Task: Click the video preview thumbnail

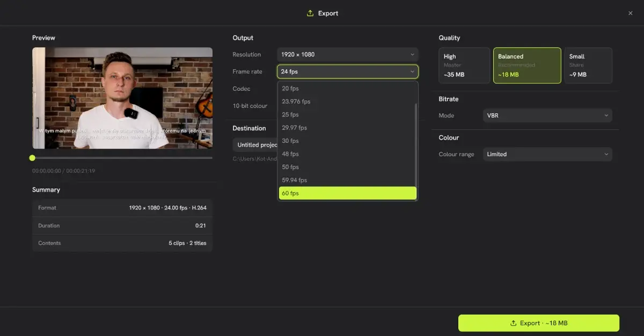Action: coord(122,98)
